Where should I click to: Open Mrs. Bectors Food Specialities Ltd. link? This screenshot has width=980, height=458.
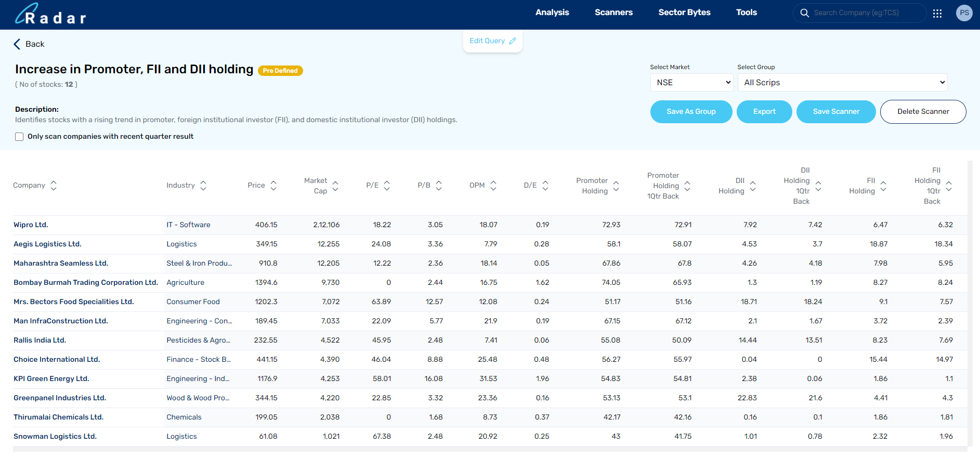[74, 302]
